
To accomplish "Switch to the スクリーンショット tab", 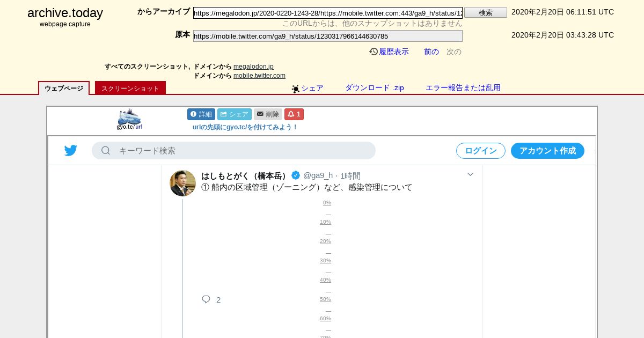I will 130,89.
